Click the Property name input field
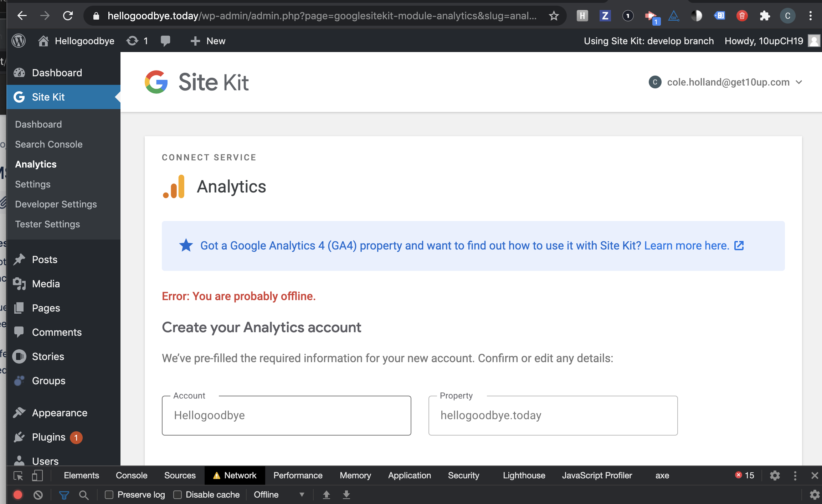This screenshot has width=822, height=504. click(553, 415)
